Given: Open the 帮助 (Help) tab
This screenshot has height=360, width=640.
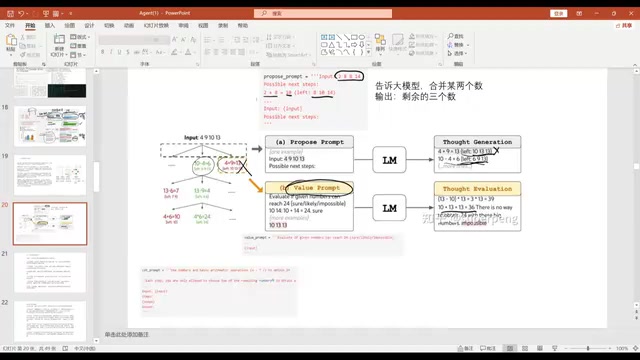Looking at the screenshot, I should (x=243, y=25).
